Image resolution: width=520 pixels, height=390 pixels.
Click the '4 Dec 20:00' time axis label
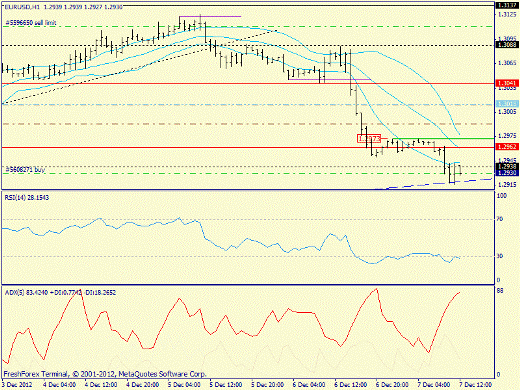point(142,385)
